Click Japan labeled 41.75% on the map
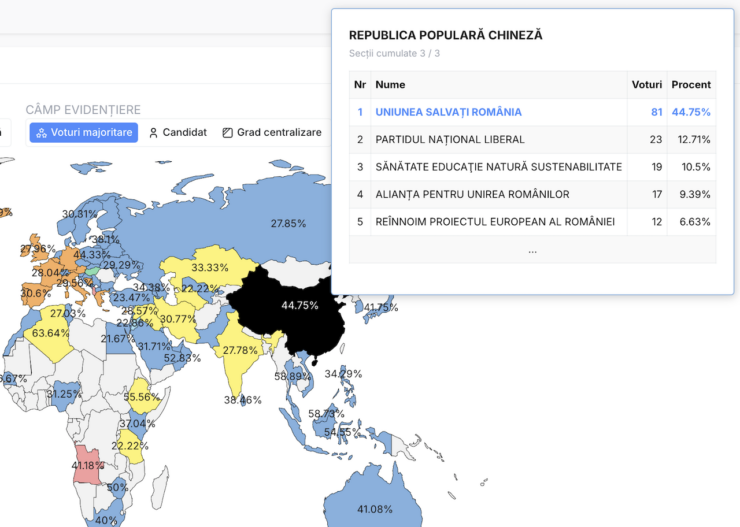This screenshot has width=740, height=527. (x=380, y=306)
